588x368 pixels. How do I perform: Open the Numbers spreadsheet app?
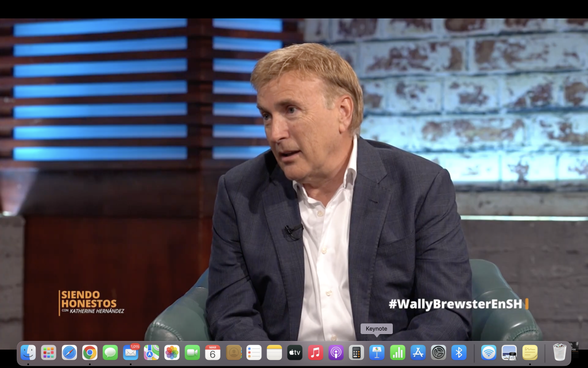click(x=397, y=352)
